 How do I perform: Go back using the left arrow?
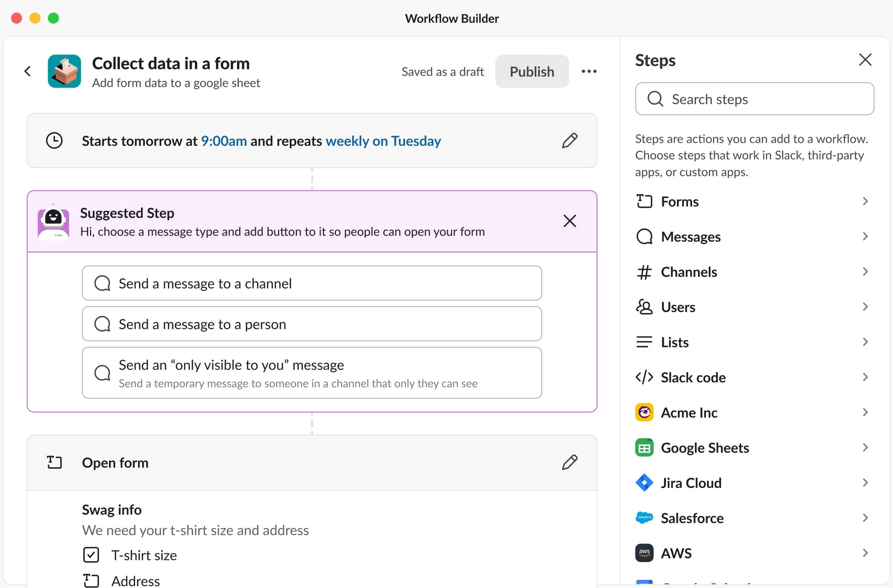(x=28, y=71)
